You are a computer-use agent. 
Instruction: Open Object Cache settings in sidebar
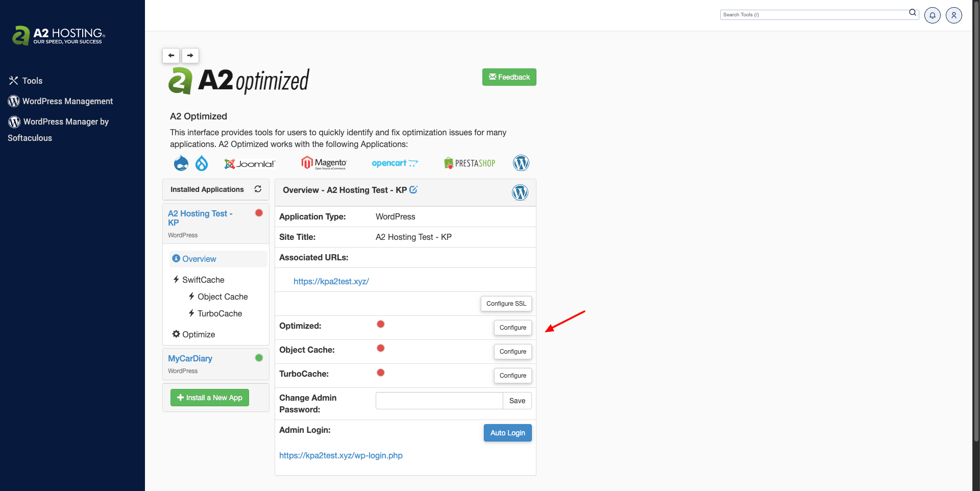point(223,297)
